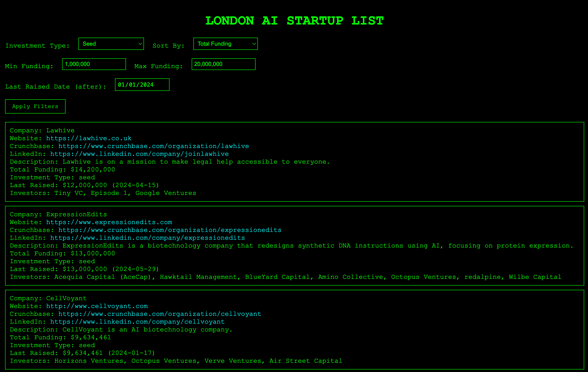Screen dimensions: 588x372
Task: Open the CellVoyant website link
Action: 97,306
